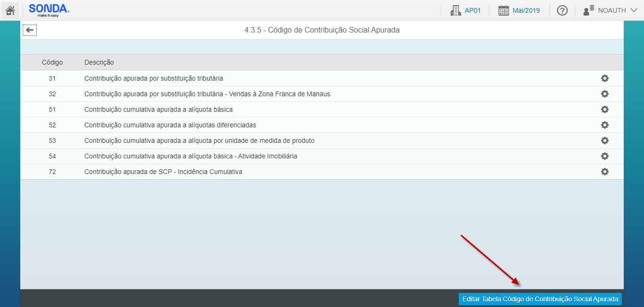Click the NOAUTH username label
This screenshot has height=307, width=644.
pos(612,10)
